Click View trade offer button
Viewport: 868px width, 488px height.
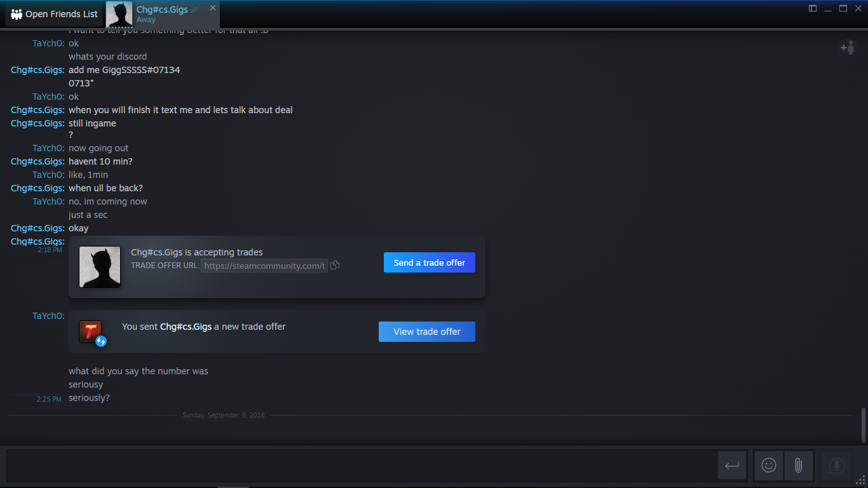pos(427,332)
